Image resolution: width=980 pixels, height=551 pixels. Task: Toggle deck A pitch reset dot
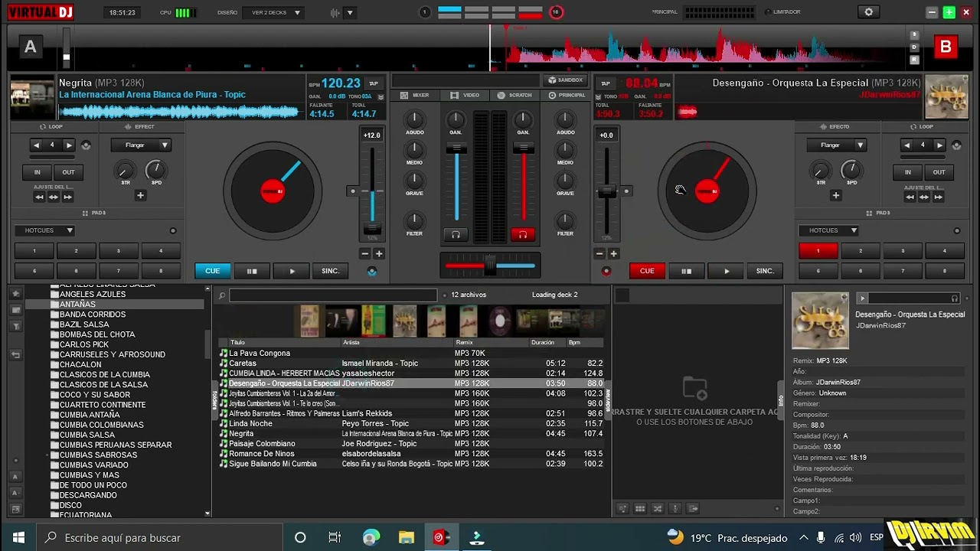[352, 191]
